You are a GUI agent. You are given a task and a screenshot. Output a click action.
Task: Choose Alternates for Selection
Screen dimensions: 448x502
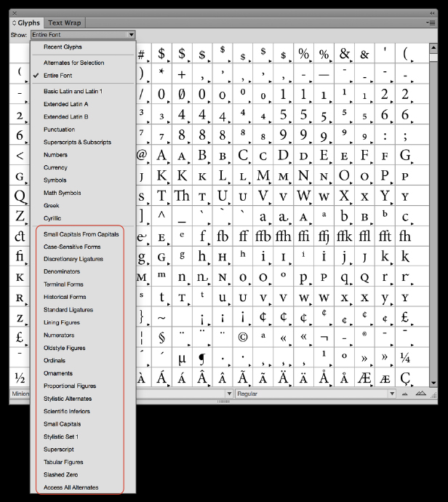[83, 63]
